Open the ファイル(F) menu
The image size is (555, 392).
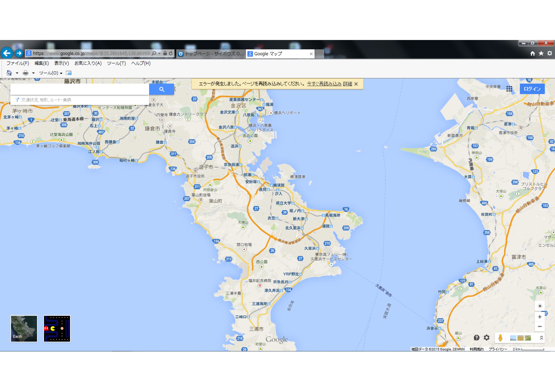[18, 63]
